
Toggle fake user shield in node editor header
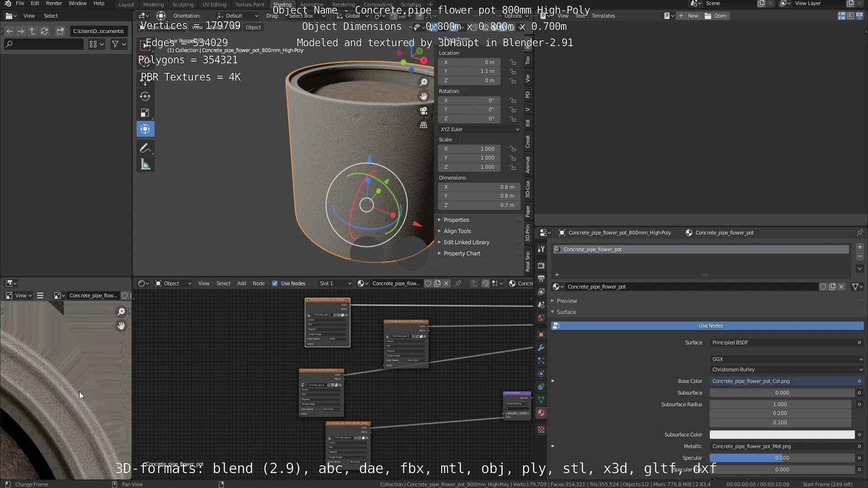(x=428, y=284)
